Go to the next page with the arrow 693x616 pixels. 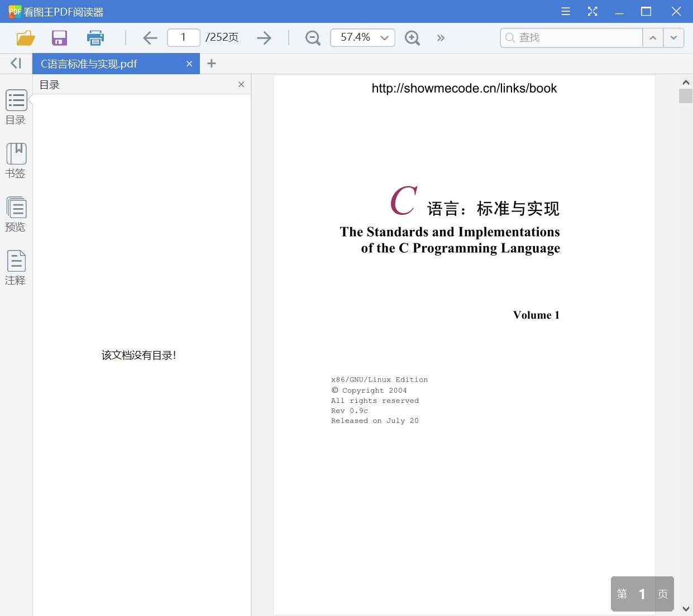click(x=264, y=37)
